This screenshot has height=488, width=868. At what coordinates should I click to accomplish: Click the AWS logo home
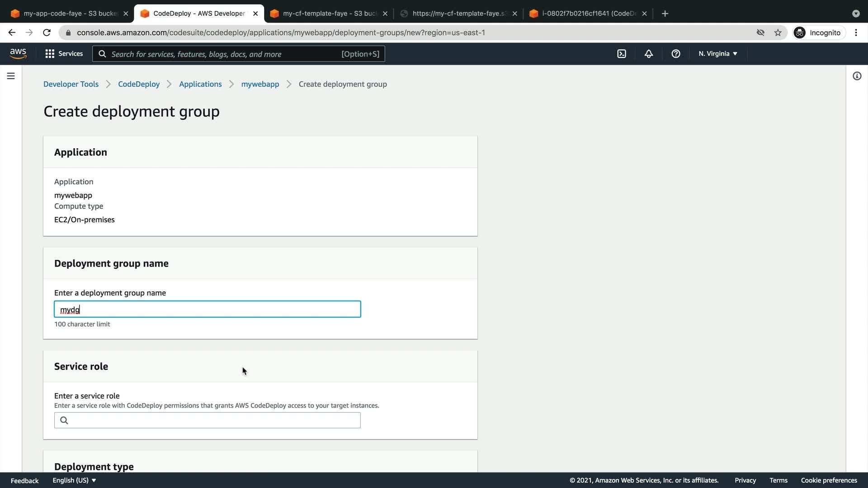coord(18,54)
